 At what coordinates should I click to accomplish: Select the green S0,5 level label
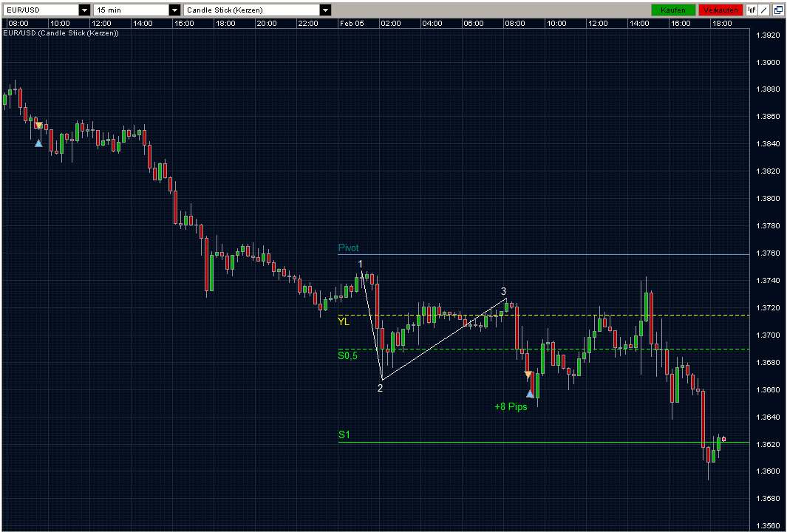348,356
